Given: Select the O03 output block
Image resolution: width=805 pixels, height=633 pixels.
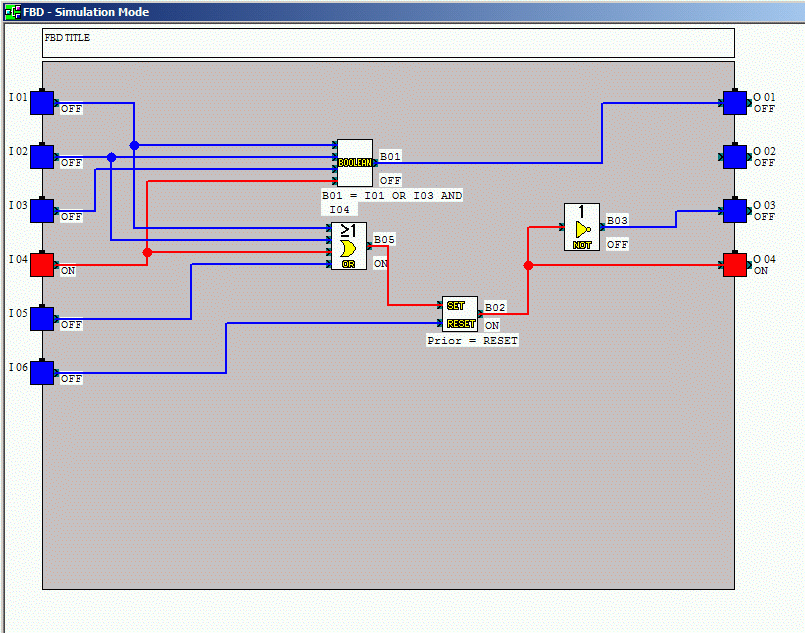Looking at the screenshot, I should (x=735, y=210).
